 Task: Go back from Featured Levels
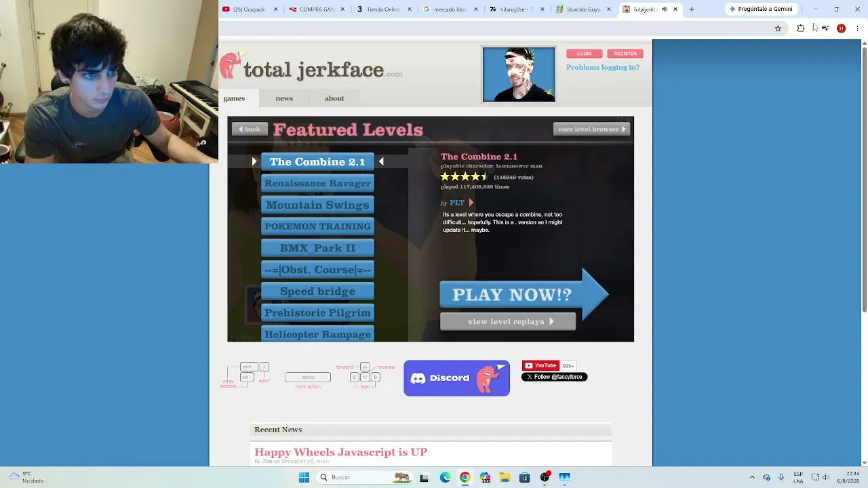pyautogui.click(x=250, y=129)
